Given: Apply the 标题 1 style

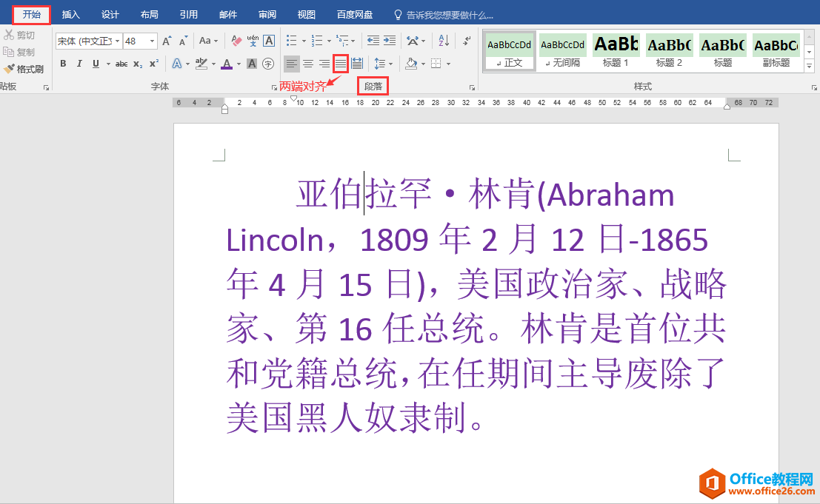Looking at the screenshot, I should click(x=616, y=51).
